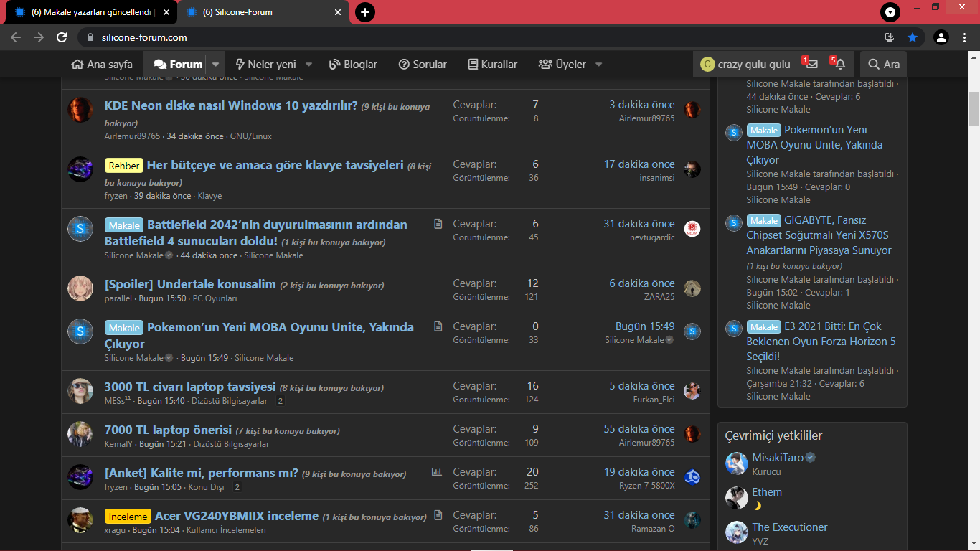Close the Silicone-Forum tab
Viewport: 980px width, 551px height.
click(x=339, y=12)
